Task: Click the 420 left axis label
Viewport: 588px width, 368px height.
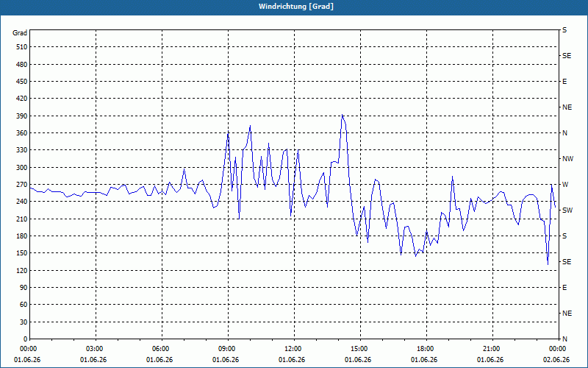Action: pyautogui.click(x=22, y=99)
